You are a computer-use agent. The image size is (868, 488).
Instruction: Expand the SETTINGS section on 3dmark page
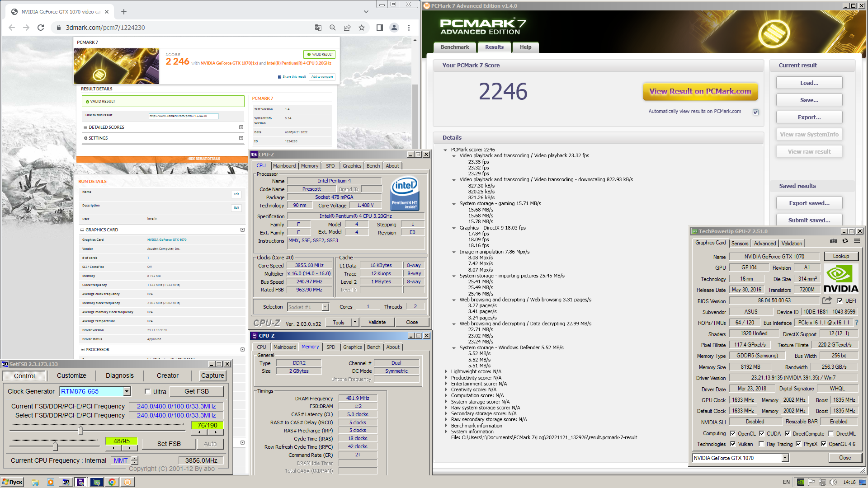pyautogui.click(x=241, y=138)
